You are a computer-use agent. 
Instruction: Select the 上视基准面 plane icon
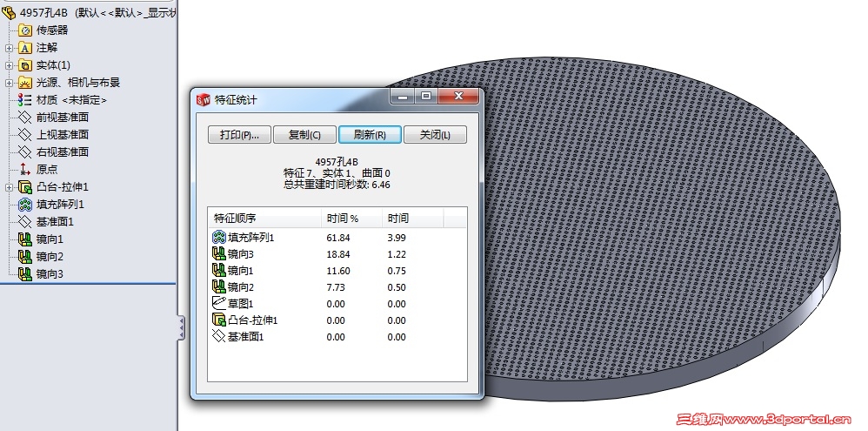(25, 135)
